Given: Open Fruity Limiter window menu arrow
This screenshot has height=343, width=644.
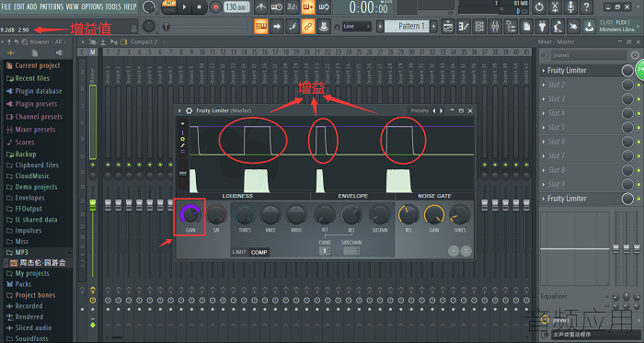Looking at the screenshot, I should point(179,110).
